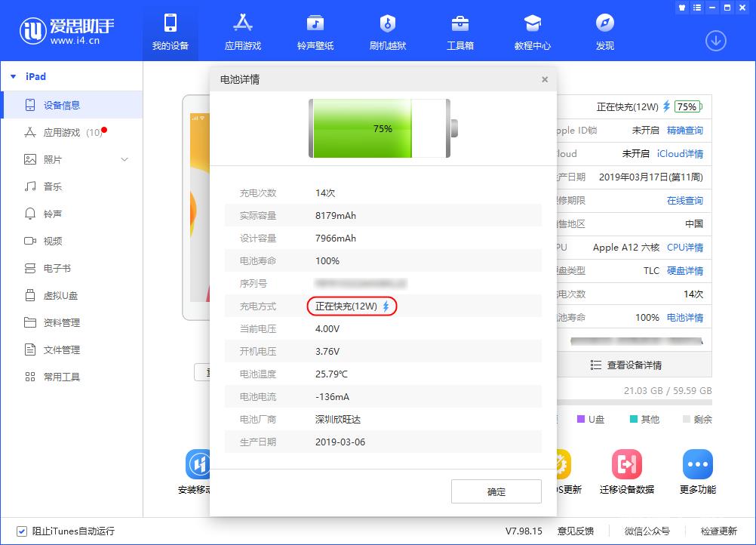Confirm battery details with 确定 button
This screenshot has height=545, width=756.
tap(496, 491)
